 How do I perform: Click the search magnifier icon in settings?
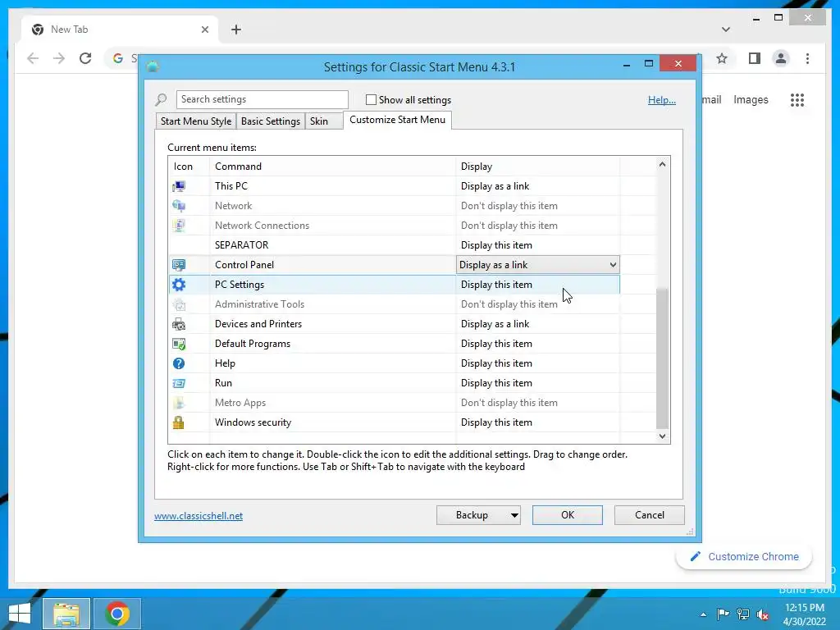[x=161, y=99]
